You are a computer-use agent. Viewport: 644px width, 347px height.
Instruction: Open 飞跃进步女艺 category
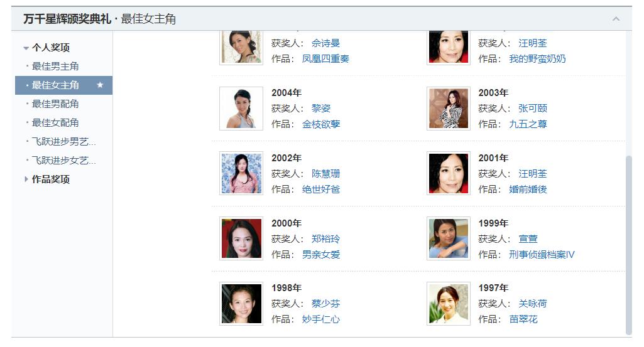[63, 161]
